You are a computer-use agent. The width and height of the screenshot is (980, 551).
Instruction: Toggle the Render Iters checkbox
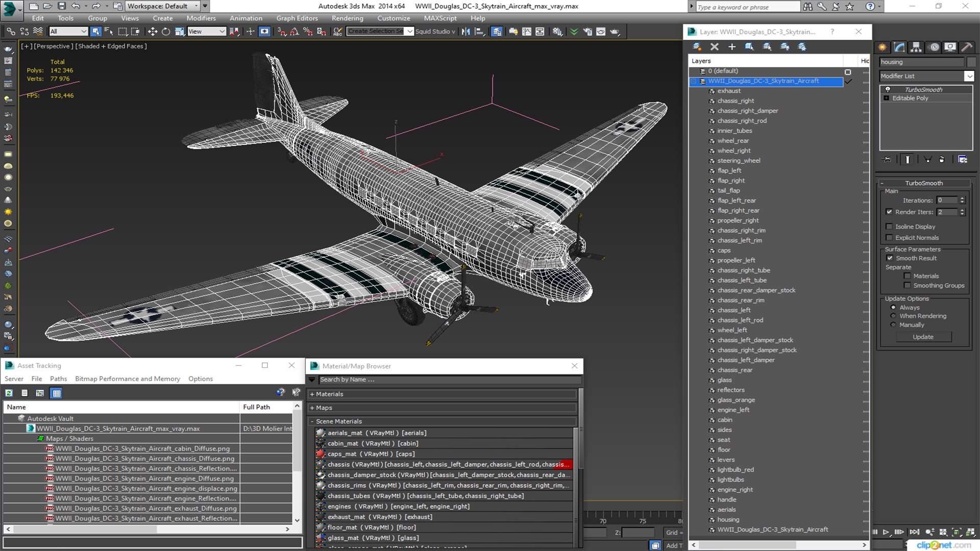[889, 212]
